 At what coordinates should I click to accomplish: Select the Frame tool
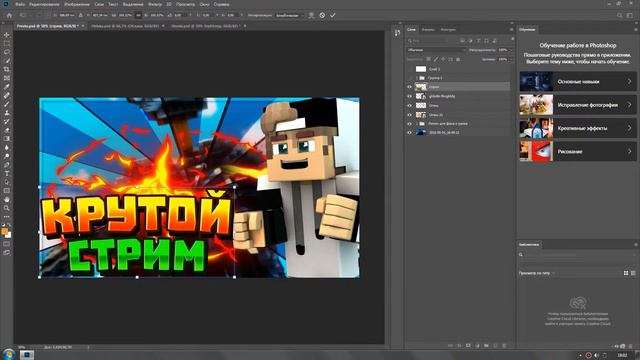7,78
